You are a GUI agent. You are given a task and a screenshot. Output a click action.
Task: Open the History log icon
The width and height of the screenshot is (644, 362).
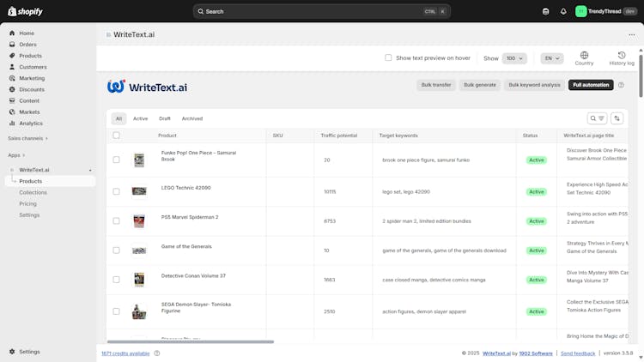point(622,56)
